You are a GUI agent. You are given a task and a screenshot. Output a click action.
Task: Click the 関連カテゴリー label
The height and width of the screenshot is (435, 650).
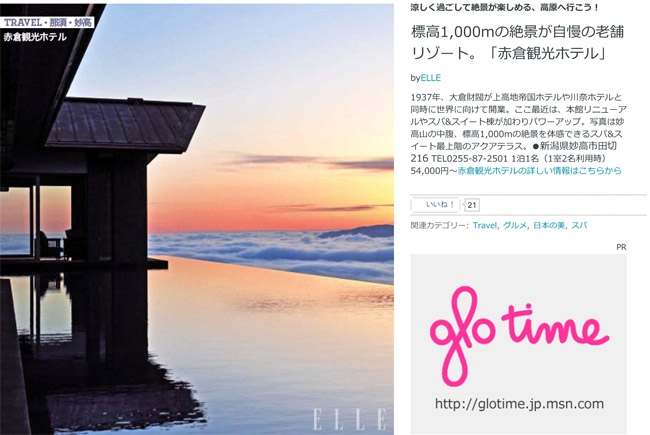click(x=440, y=225)
